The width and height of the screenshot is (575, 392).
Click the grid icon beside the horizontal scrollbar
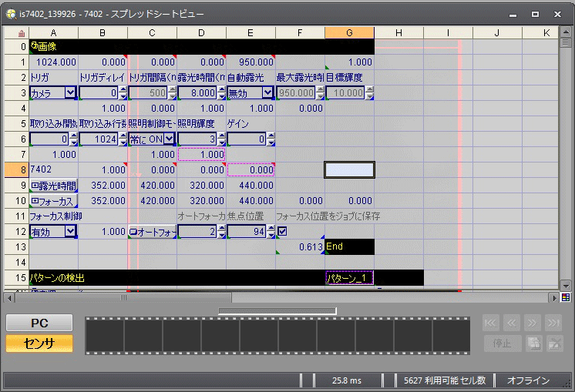pyautogui.click(x=566, y=297)
